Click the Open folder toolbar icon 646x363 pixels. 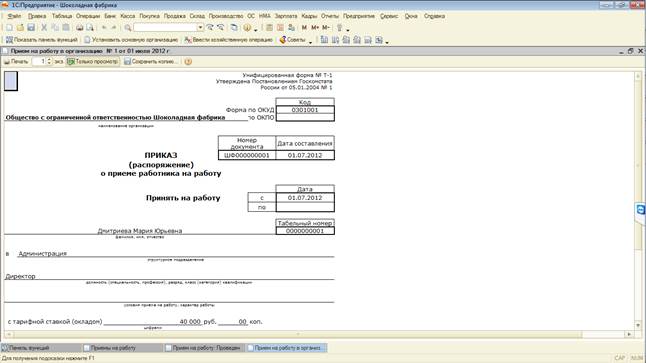coord(20,28)
